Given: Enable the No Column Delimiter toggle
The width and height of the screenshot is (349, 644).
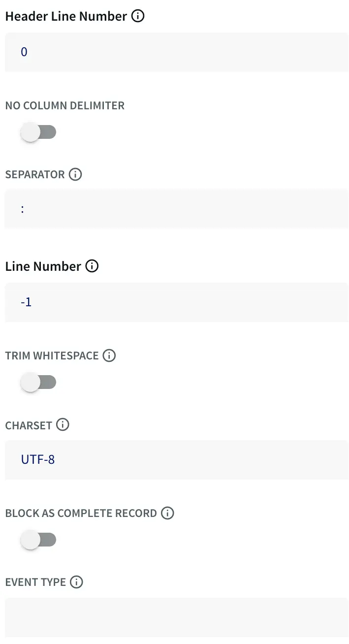Looking at the screenshot, I should pyautogui.click(x=38, y=132).
